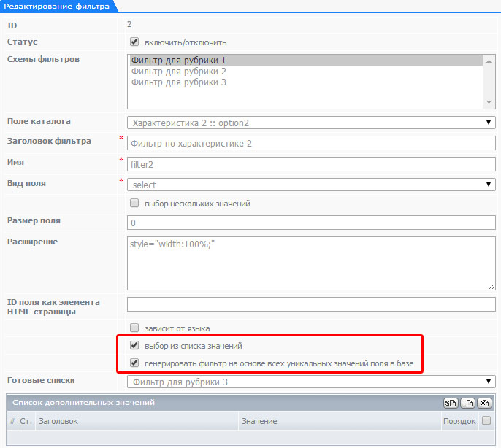
Task: Enable 'выбор нескольких значений' checkbox
Action: [134, 204]
